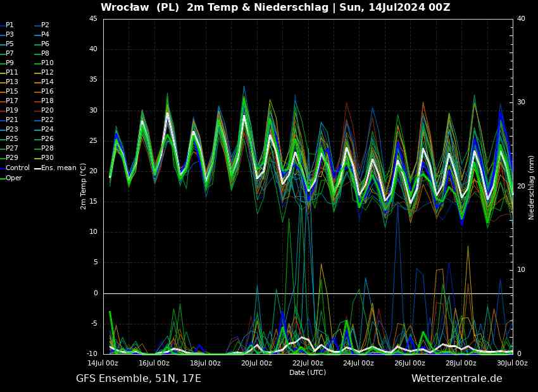Click the "P28" legend entry
The width and height of the screenshot is (538, 392).
(x=47, y=148)
